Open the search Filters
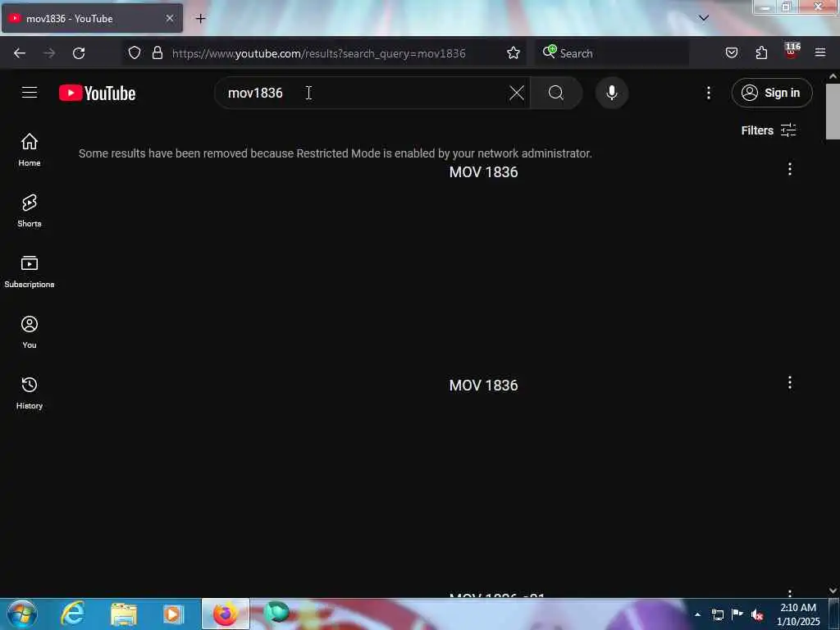This screenshot has width=840, height=630. click(768, 130)
